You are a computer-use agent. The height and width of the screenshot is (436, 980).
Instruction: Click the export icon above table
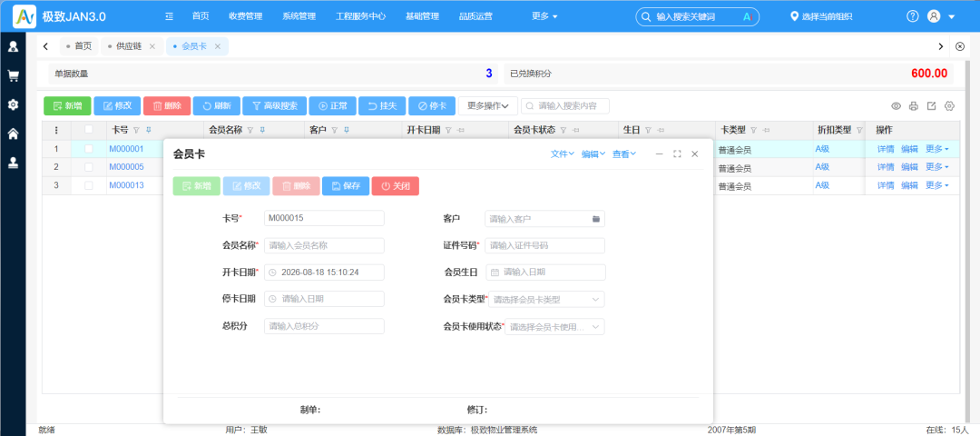pos(931,105)
